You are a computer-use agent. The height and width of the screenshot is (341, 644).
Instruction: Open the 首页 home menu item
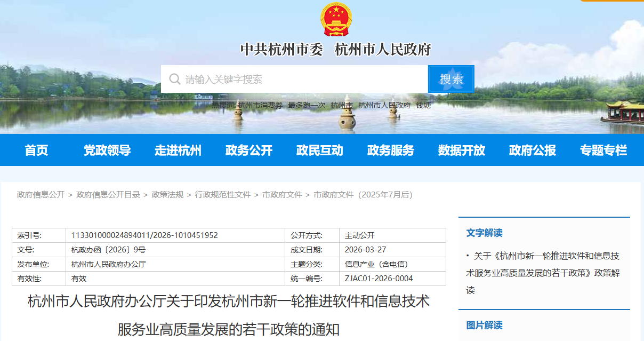[36, 150]
